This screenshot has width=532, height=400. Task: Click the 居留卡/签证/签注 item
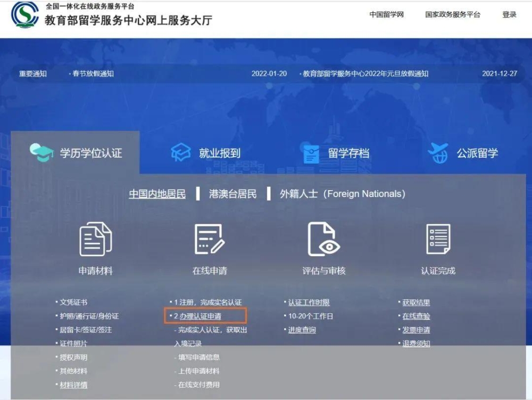pyautogui.click(x=86, y=330)
